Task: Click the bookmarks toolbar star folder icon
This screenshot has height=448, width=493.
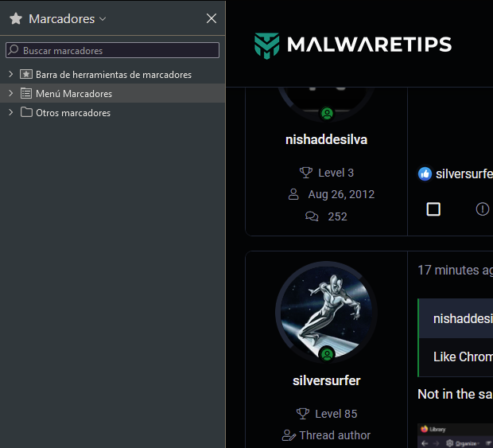Action: click(26, 74)
